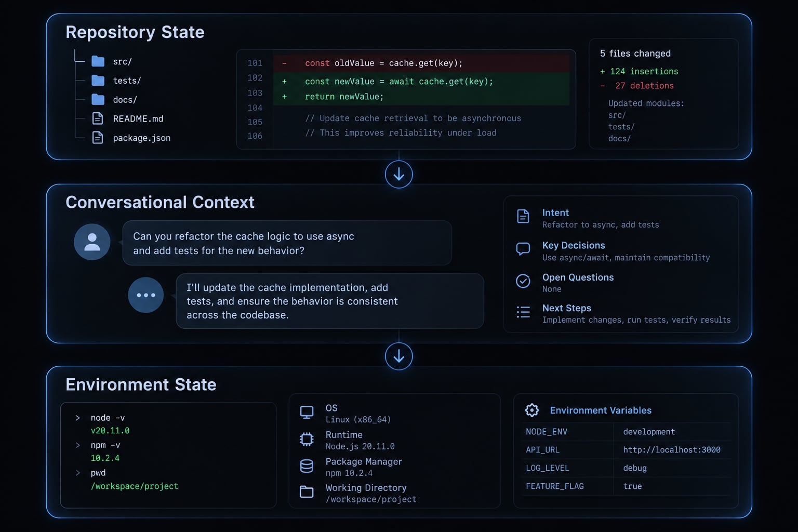
Task: Click the removed line "const oldValue = cache.get(key);"
Action: click(x=421, y=63)
